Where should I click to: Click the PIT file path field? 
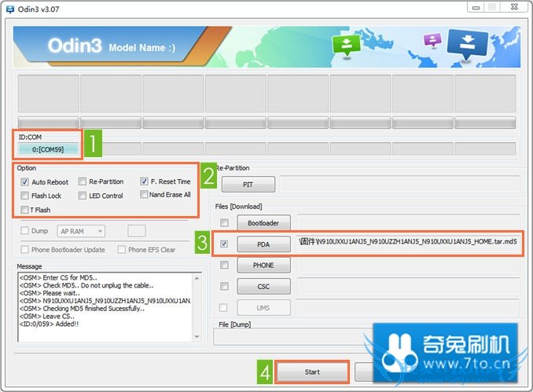point(399,185)
